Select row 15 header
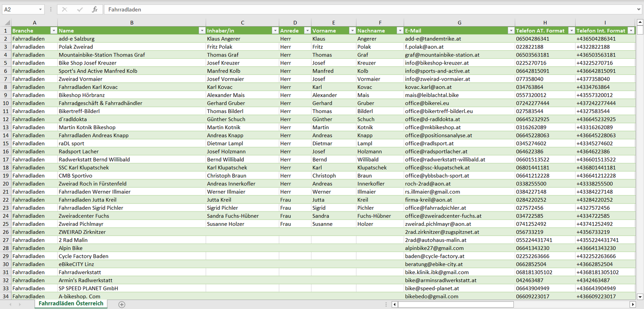644x309 pixels. [x=6, y=143]
